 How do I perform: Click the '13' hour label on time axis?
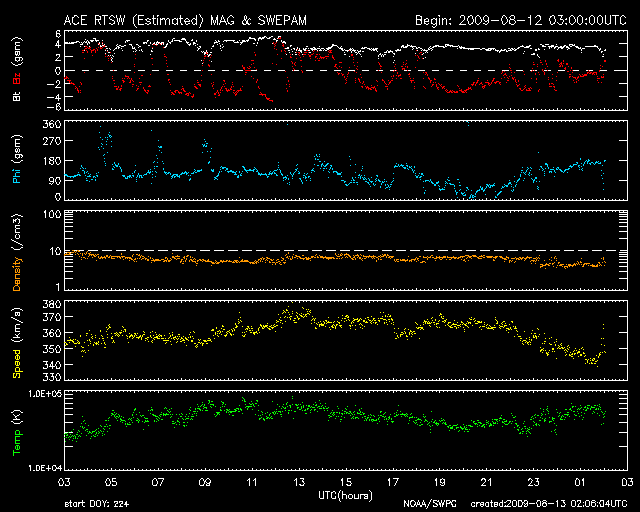pos(299,482)
